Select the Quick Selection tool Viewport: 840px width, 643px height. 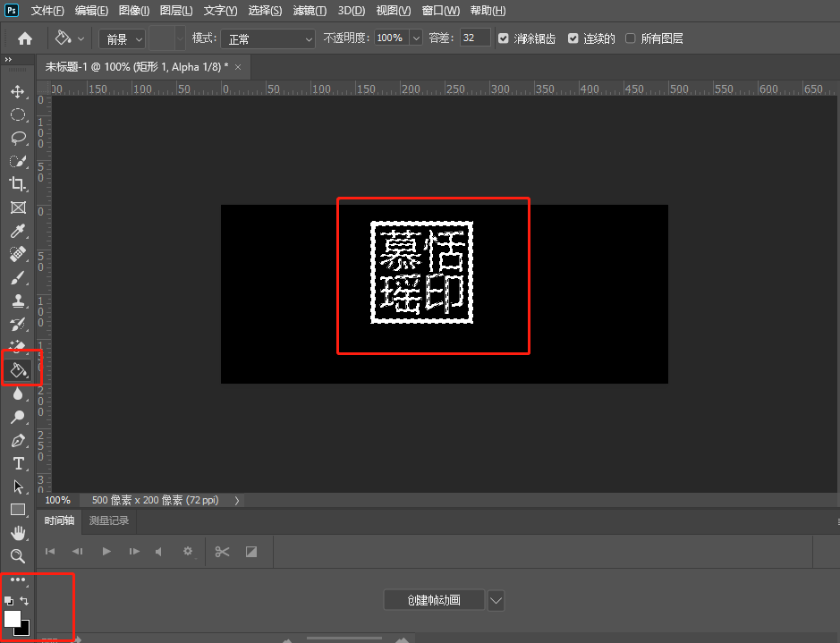pos(18,161)
